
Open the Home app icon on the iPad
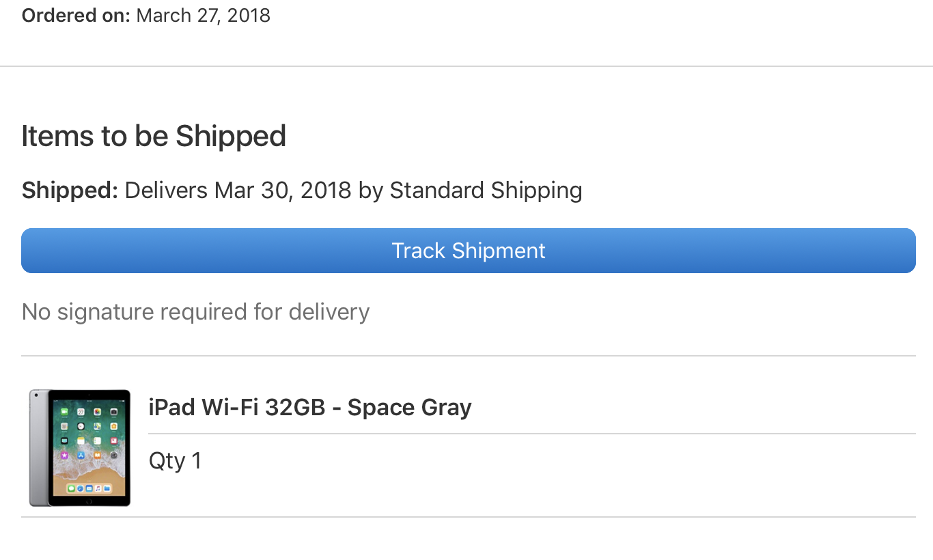click(113, 426)
